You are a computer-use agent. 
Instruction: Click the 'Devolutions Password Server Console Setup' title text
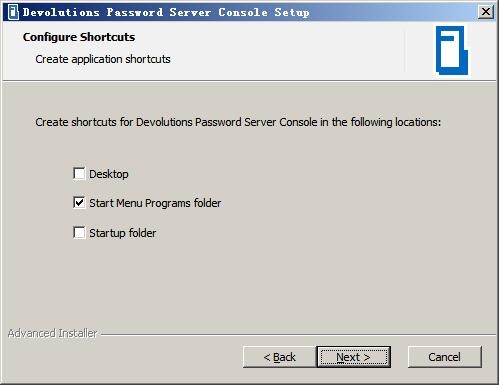coord(166,12)
